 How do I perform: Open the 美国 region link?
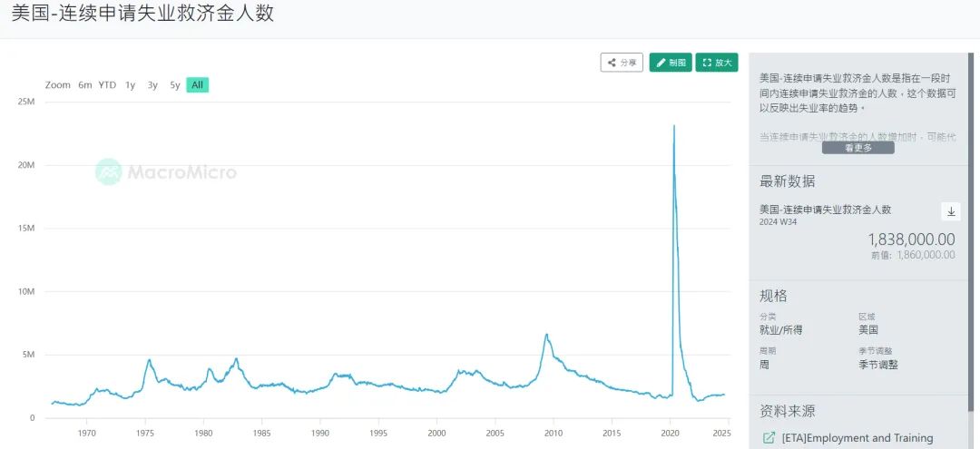[x=868, y=330]
